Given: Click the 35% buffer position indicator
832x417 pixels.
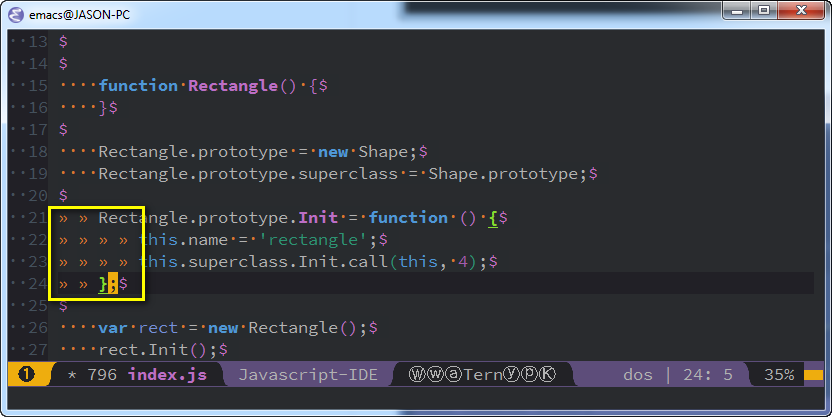Looking at the screenshot, I should pyautogui.click(x=779, y=375).
